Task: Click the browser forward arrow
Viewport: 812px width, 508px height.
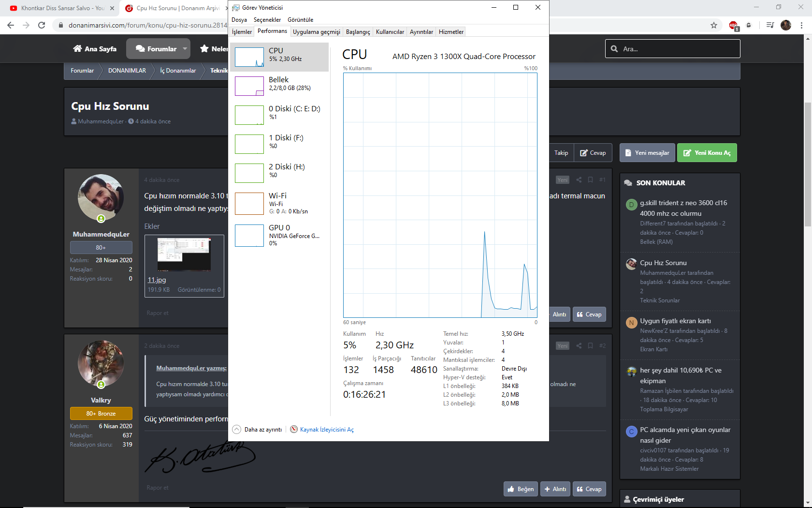Action: pyautogui.click(x=26, y=25)
